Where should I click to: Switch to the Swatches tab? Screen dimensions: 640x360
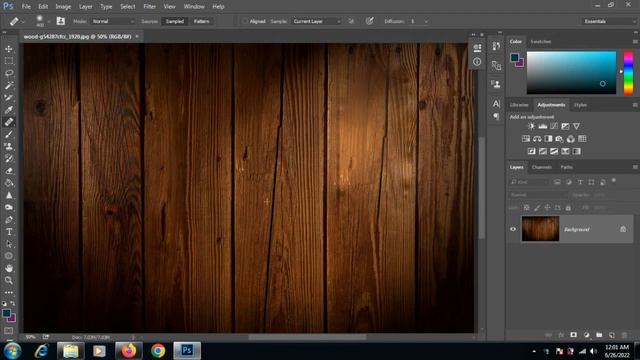[x=540, y=42]
